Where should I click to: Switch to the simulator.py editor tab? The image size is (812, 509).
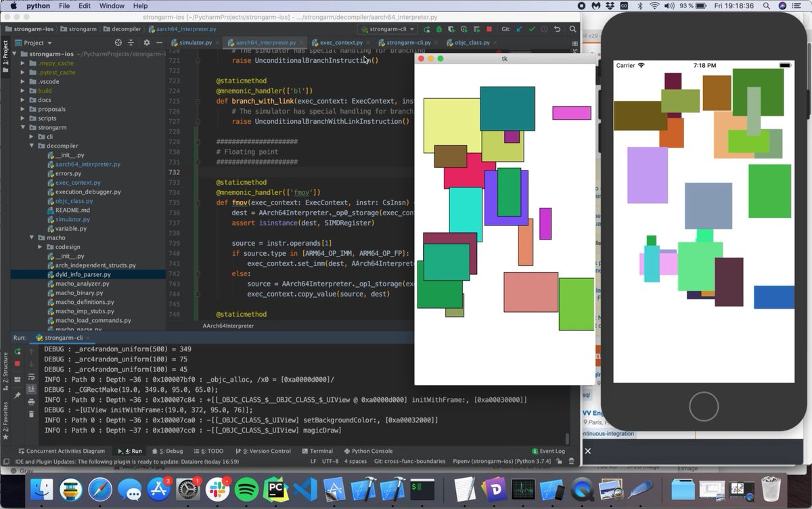click(195, 43)
